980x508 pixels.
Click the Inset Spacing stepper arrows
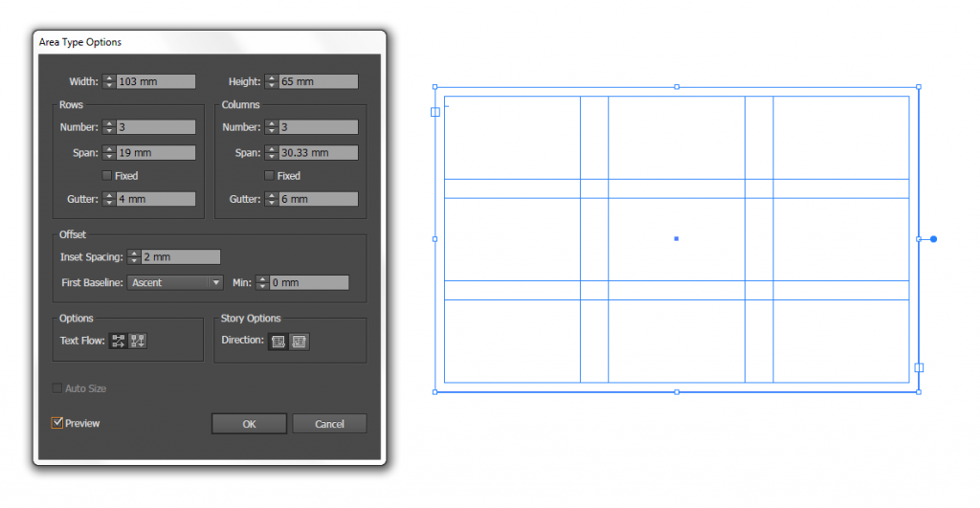click(x=134, y=257)
